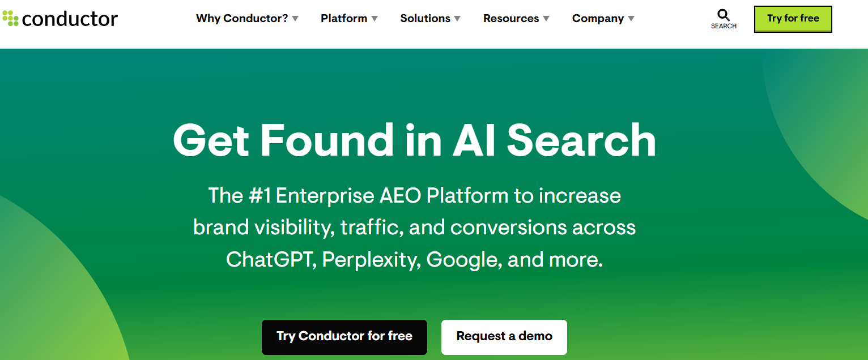
Task: Open the Solutions navigation menu
Action: pos(425,19)
